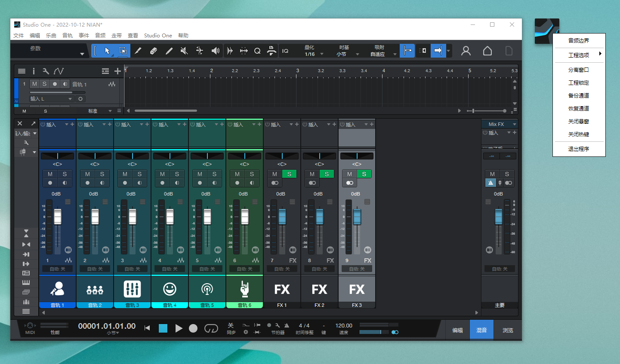Solo mixer channel 2

(102, 174)
